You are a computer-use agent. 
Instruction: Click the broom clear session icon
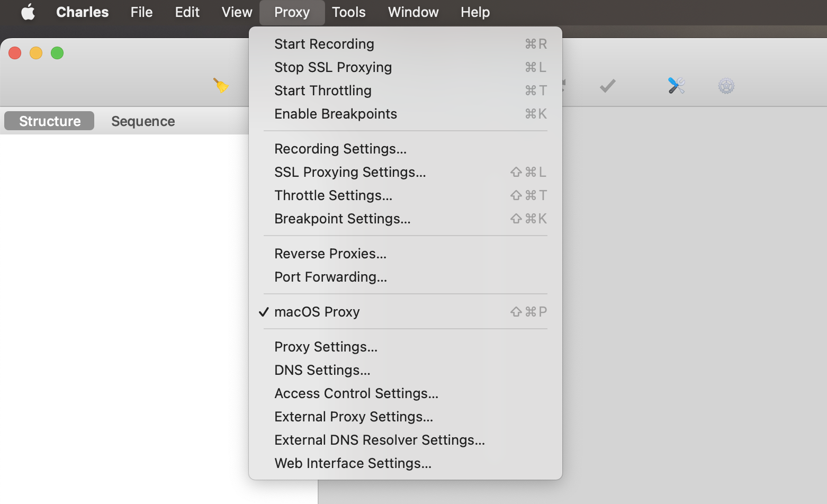tap(221, 85)
